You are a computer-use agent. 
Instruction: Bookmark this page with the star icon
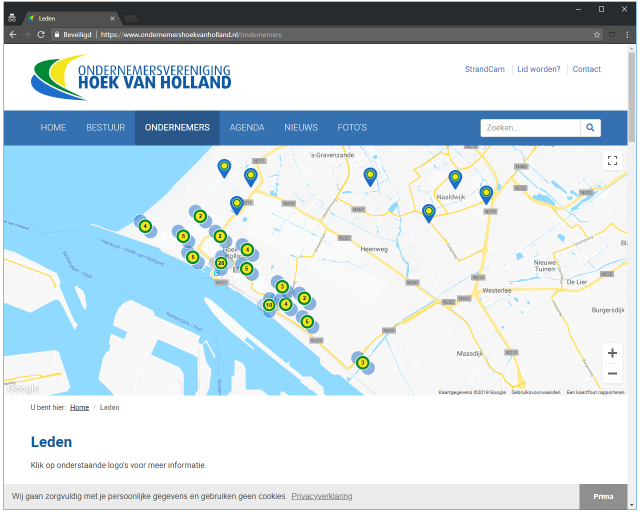coord(597,34)
